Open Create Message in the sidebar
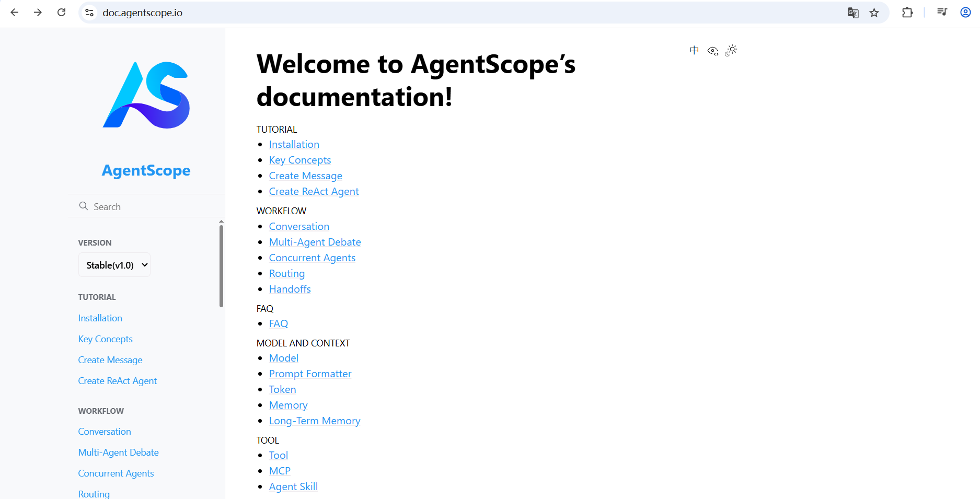 110,360
